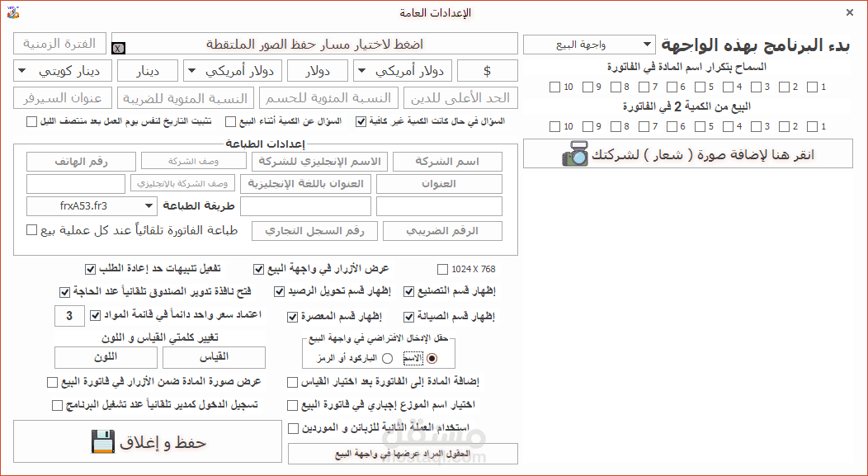Select the الباركود أو الرمز radio button

click(x=388, y=359)
